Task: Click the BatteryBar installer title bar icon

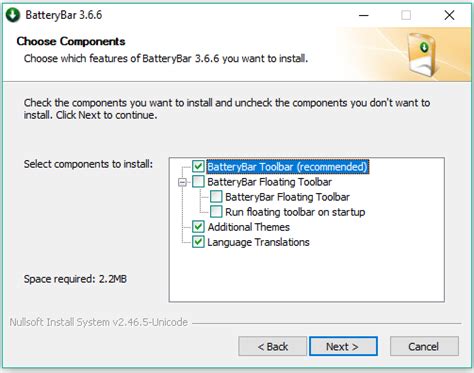Action: 13,15
